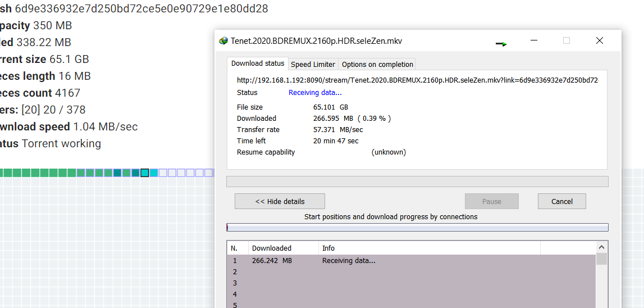Click the Info column header

pyautogui.click(x=429, y=248)
